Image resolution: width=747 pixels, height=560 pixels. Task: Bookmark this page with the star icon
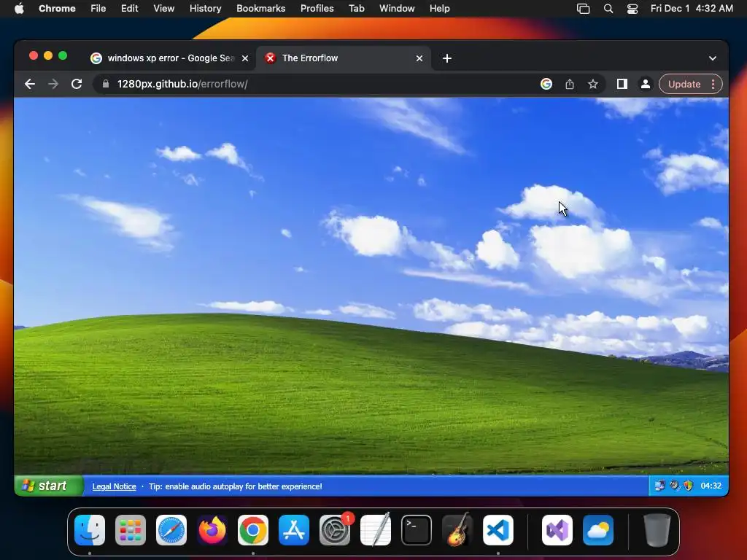tap(592, 84)
